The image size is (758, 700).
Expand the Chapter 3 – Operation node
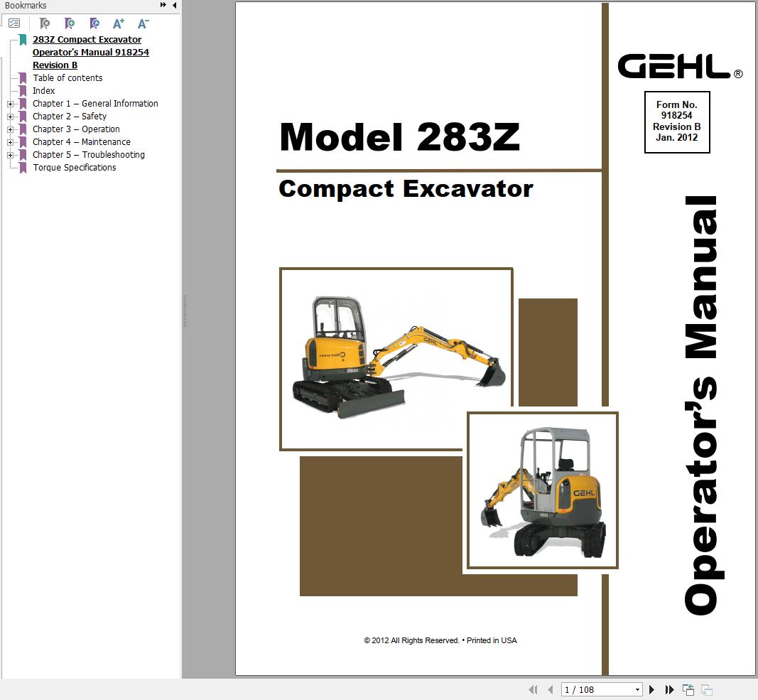coord(10,129)
